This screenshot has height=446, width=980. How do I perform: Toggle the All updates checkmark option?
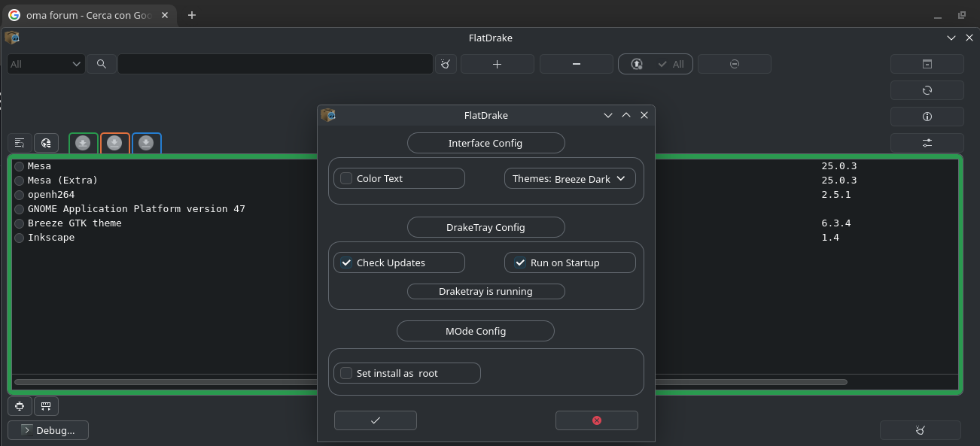point(671,64)
